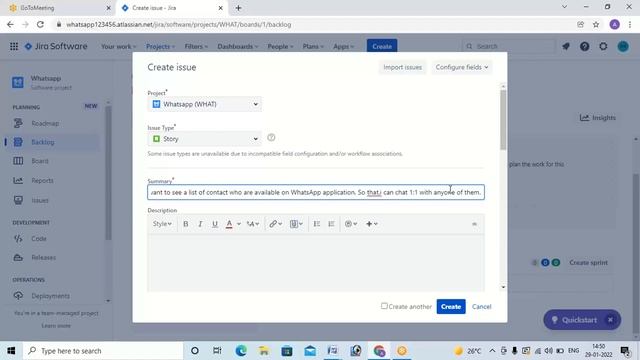
Task: Create a bulleted list
Action: coord(317,224)
